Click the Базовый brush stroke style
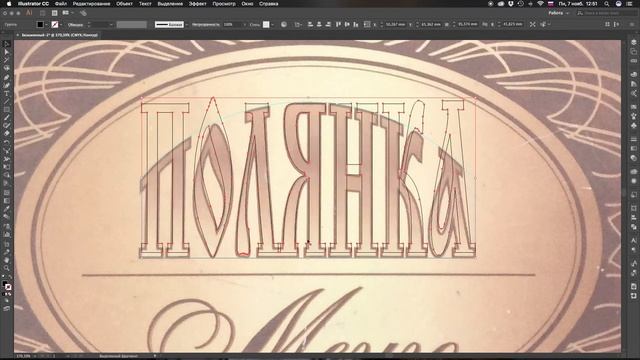Image resolution: width=640 pixels, height=360 pixels. [169, 24]
